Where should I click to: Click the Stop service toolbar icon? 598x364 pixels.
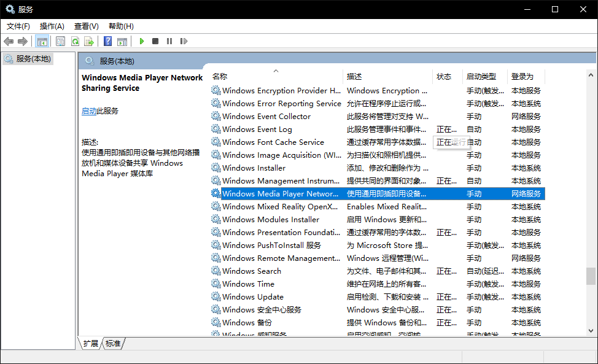point(155,41)
